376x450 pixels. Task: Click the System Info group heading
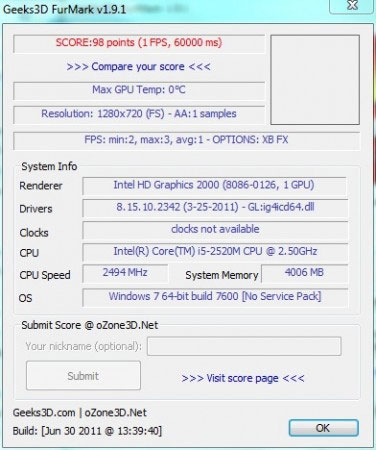pyautogui.click(x=49, y=166)
